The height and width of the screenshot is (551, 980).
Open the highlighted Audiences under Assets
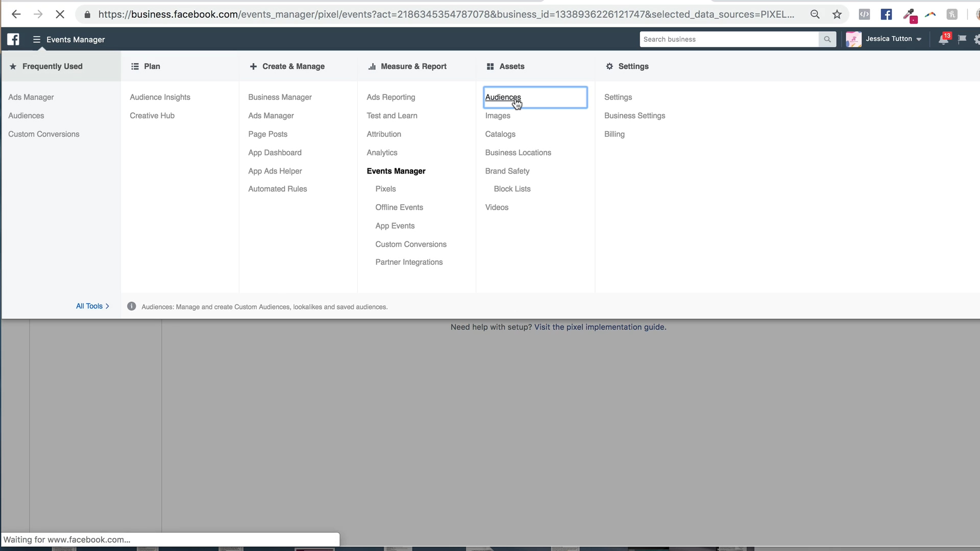click(535, 97)
